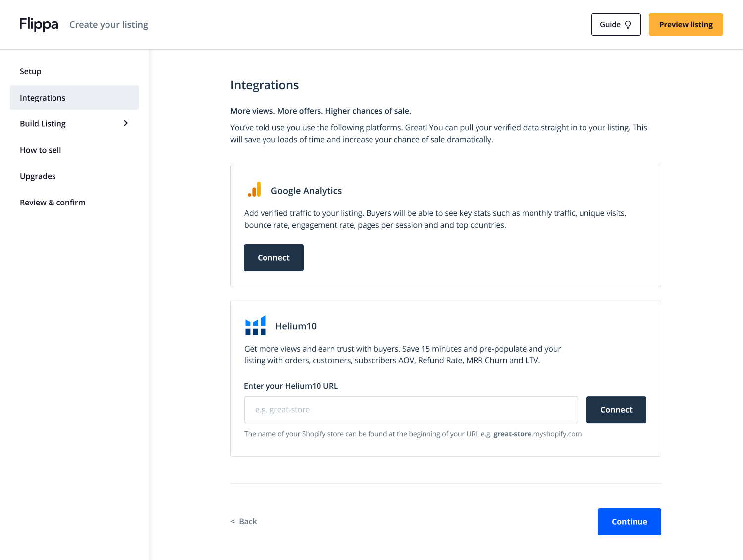The image size is (743, 560).
Task: Open the Build Listing section
Action: [x=43, y=124]
